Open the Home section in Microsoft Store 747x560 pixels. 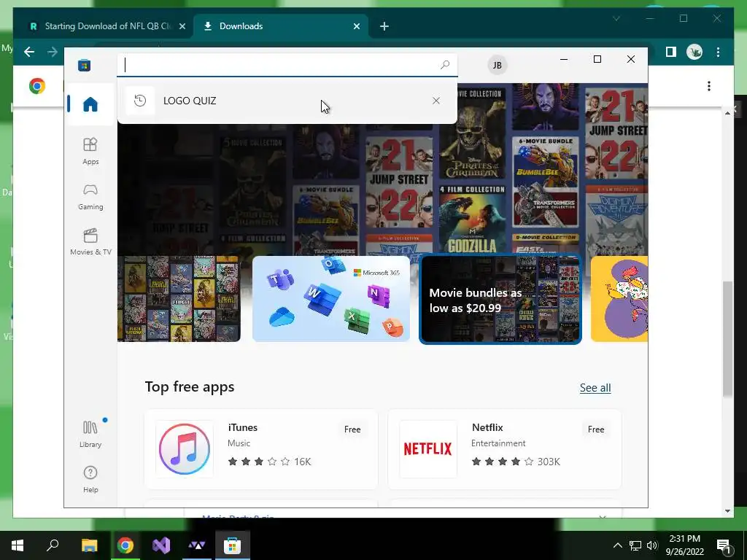pyautogui.click(x=90, y=104)
